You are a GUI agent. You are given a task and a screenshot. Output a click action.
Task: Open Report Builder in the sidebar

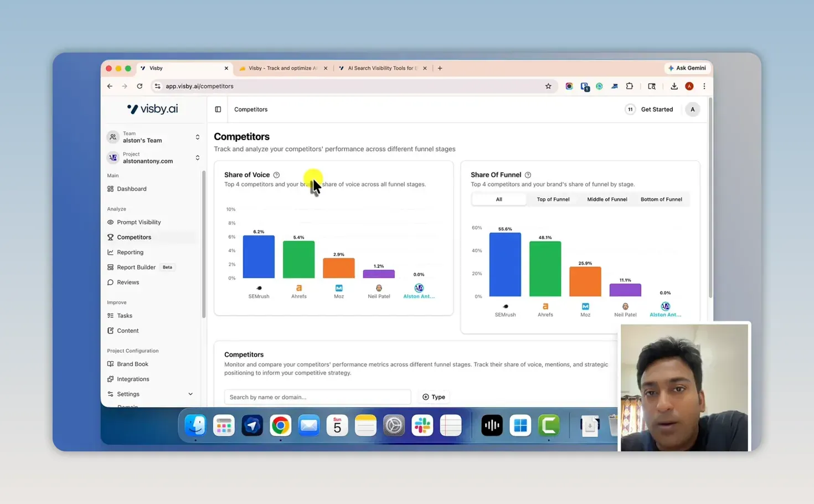coord(136,267)
